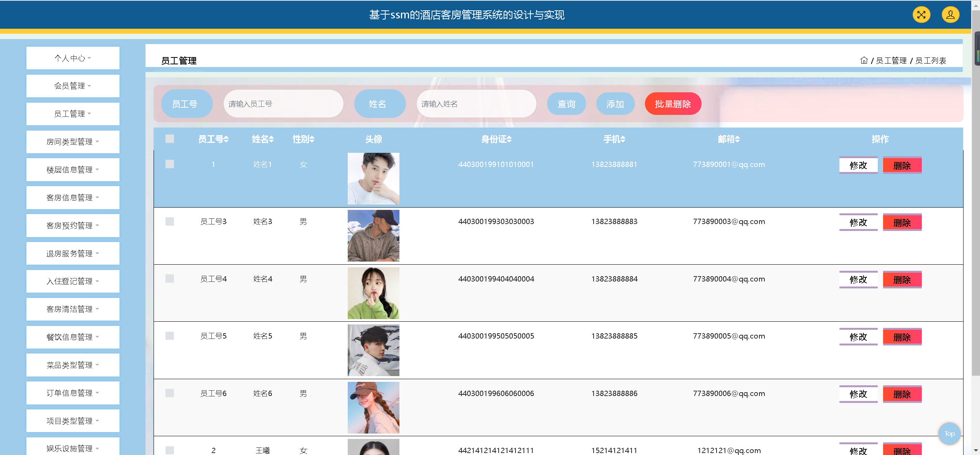Toggle the select-all checkbox in table header
Viewport: 980px width, 455px height.
[170, 139]
